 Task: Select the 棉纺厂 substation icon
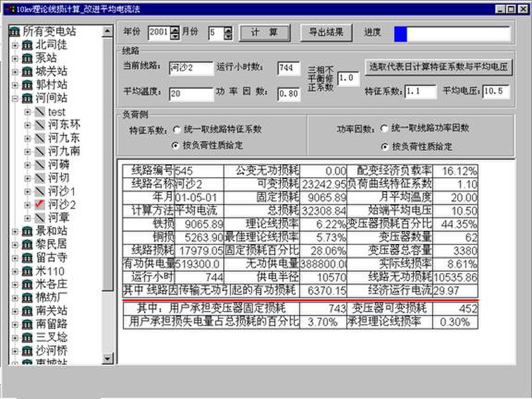(x=27, y=298)
